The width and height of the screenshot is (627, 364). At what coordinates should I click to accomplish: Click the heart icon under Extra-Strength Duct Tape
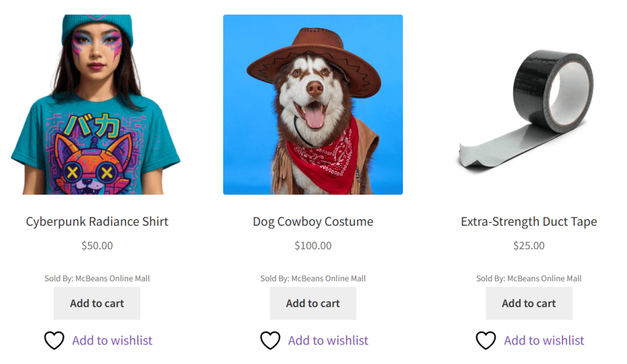coord(486,340)
